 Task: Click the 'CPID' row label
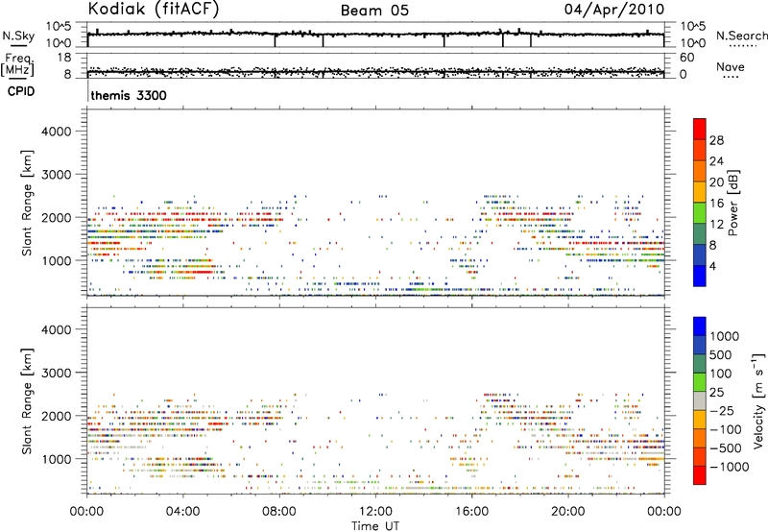pyautogui.click(x=21, y=91)
